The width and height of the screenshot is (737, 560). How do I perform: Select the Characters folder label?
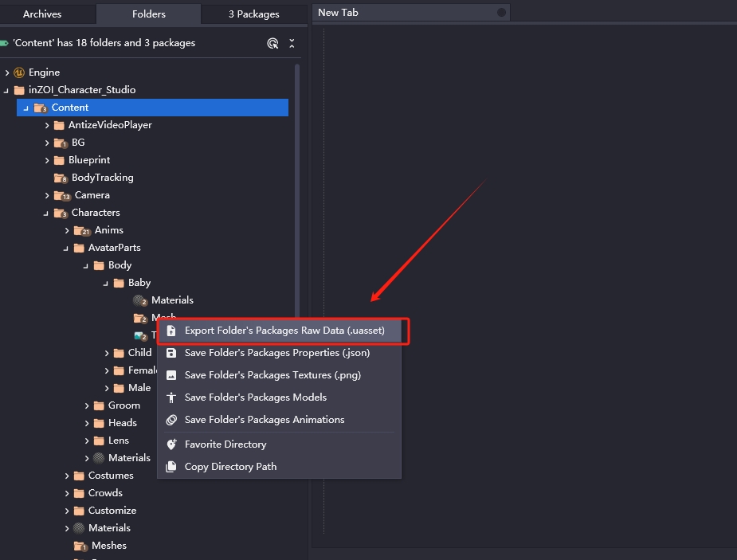[96, 213]
